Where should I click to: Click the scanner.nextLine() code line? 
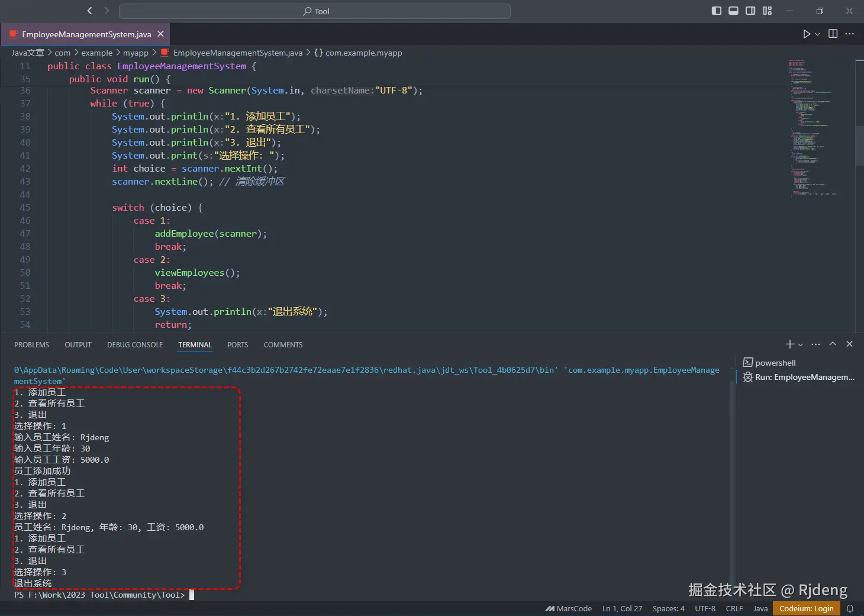(163, 182)
